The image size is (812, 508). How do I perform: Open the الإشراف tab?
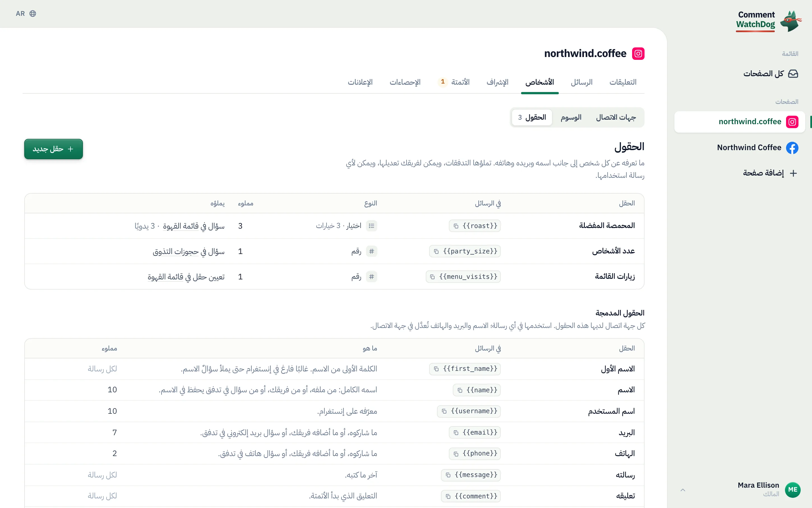click(497, 82)
